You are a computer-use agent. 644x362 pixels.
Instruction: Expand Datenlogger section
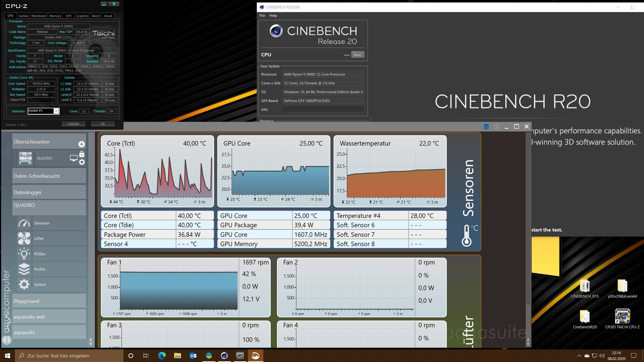[x=49, y=192]
